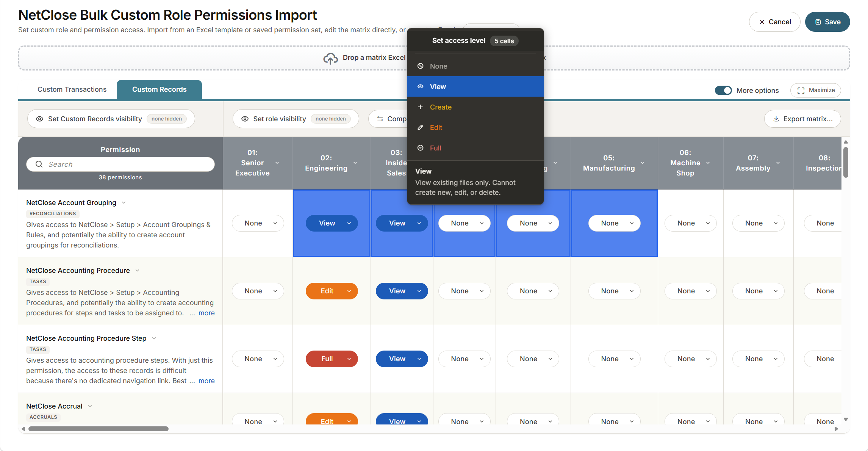Image resolution: width=868 pixels, height=451 pixels.
Task: Click the Cancel button
Action: (x=774, y=22)
